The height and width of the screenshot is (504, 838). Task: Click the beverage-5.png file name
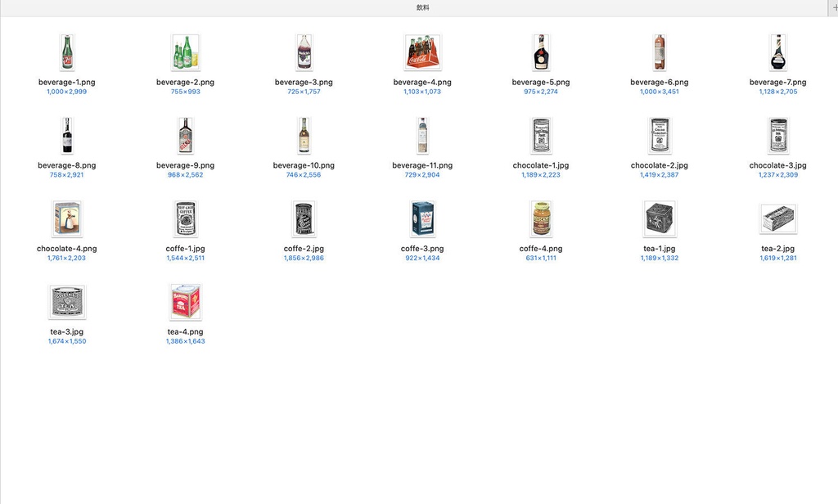[x=541, y=83]
